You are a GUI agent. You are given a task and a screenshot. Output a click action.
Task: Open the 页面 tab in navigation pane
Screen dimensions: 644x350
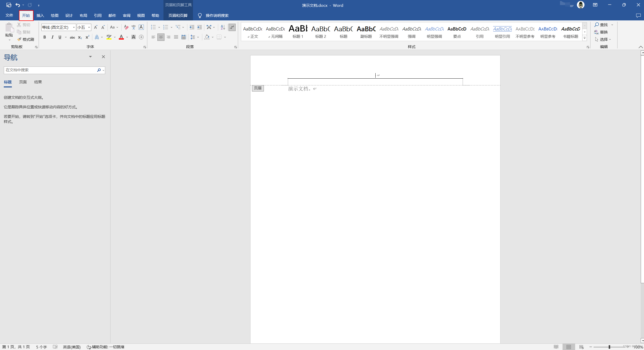23,82
